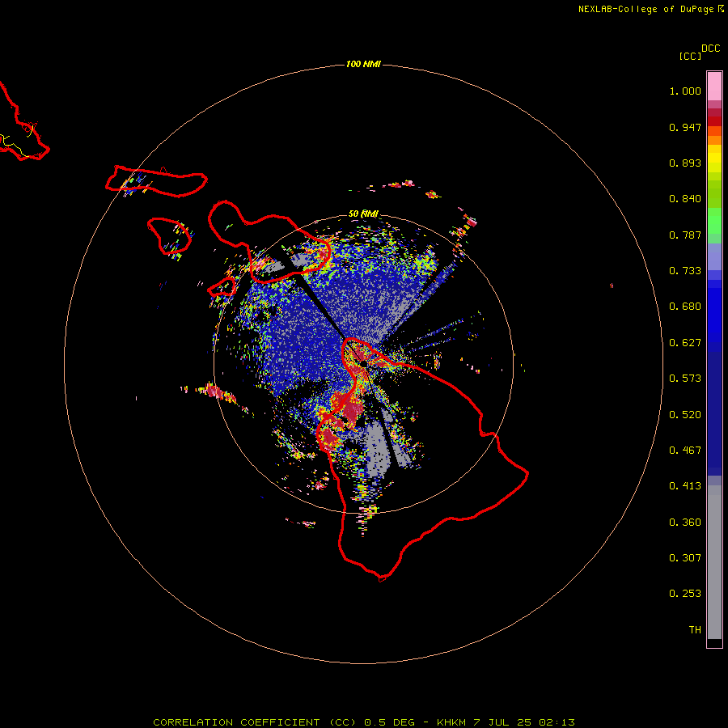Click the 0.573 legend value
Screen dimensions: 728x728
[685, 379]
